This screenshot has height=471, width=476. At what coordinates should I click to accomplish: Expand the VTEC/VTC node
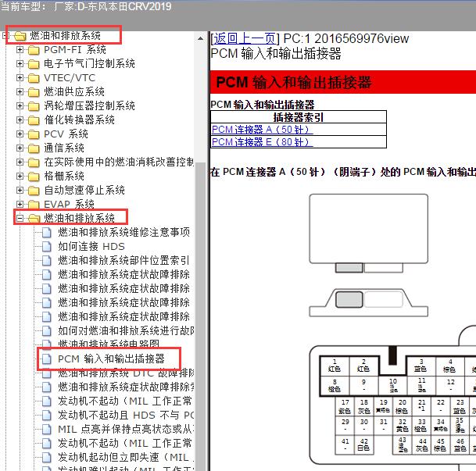(20, 77)
